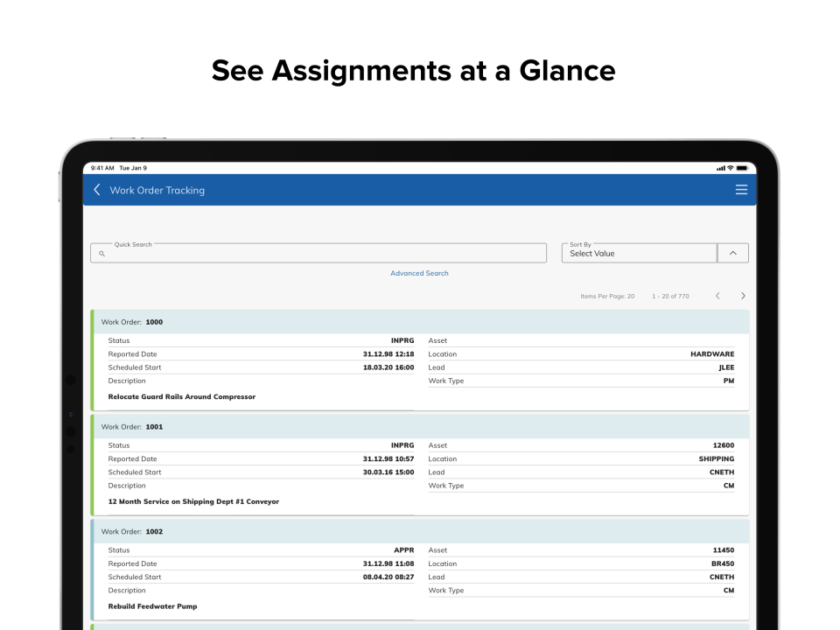Tap the back arrow beside Work Order Tracking
The width and height of the screenshot is (840, 630).
97,190
